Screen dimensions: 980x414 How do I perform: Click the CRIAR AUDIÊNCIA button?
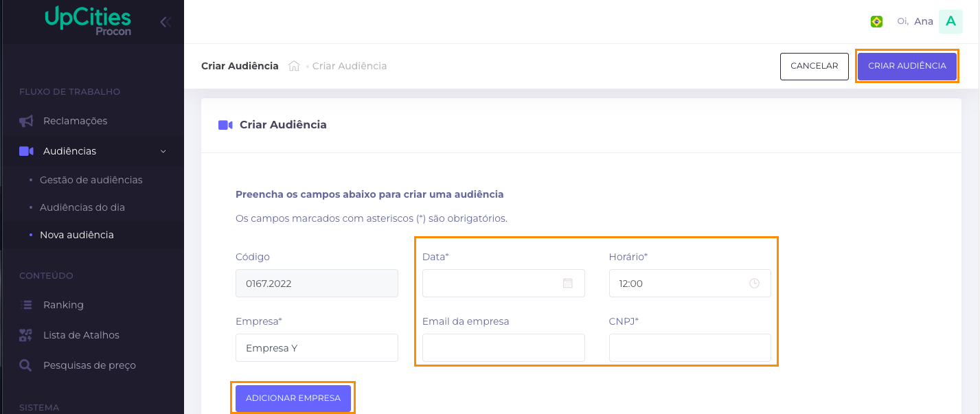click(907, 66)
